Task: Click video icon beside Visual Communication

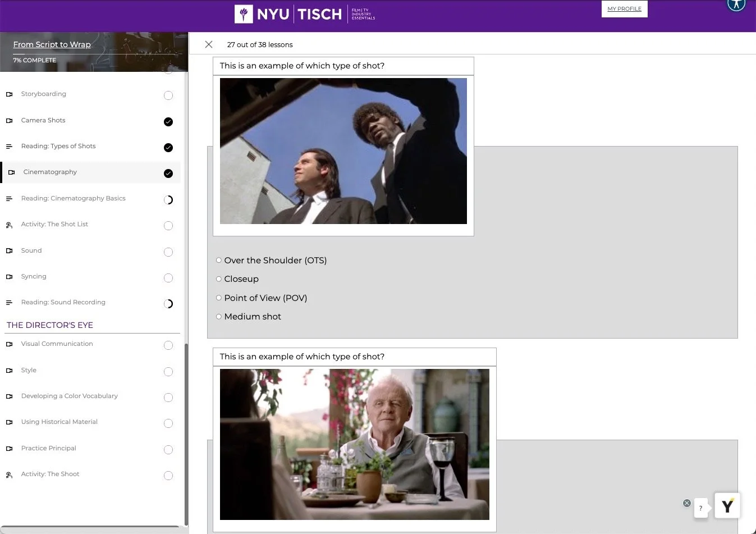Action: 9,344
